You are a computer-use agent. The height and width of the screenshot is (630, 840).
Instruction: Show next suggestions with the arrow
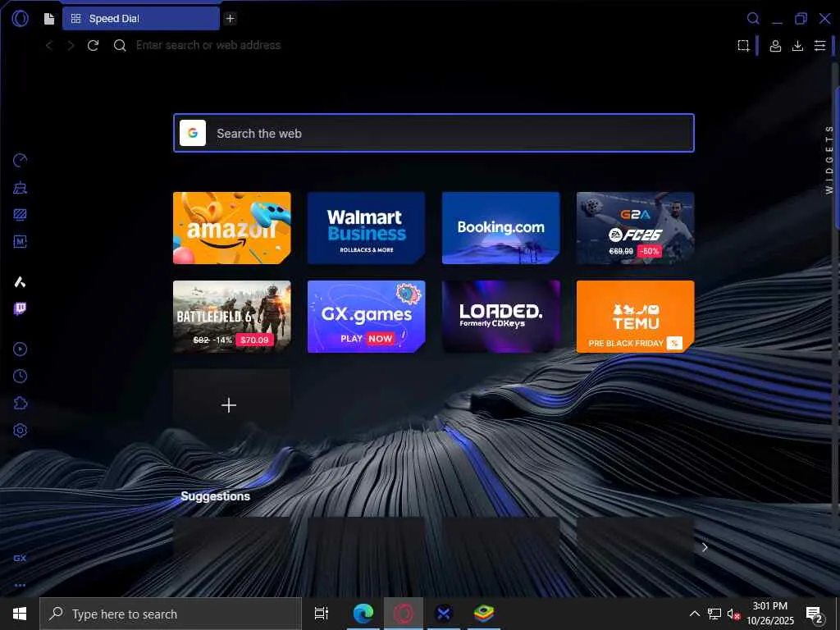pos(705,547)
